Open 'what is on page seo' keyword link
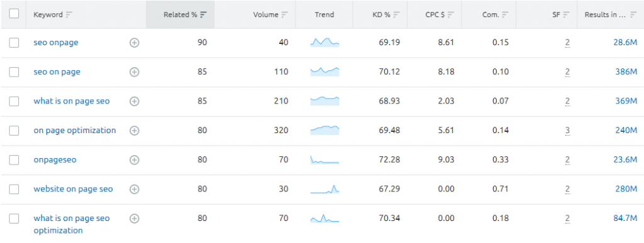Viewport: 644px width, 243px height. click(x=72, y=101)
